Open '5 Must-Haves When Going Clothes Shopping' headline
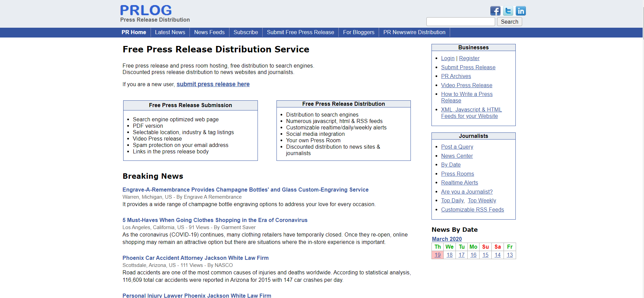This screenshot has width=644, height=298. pyautogui.click(x=215, y=220)
